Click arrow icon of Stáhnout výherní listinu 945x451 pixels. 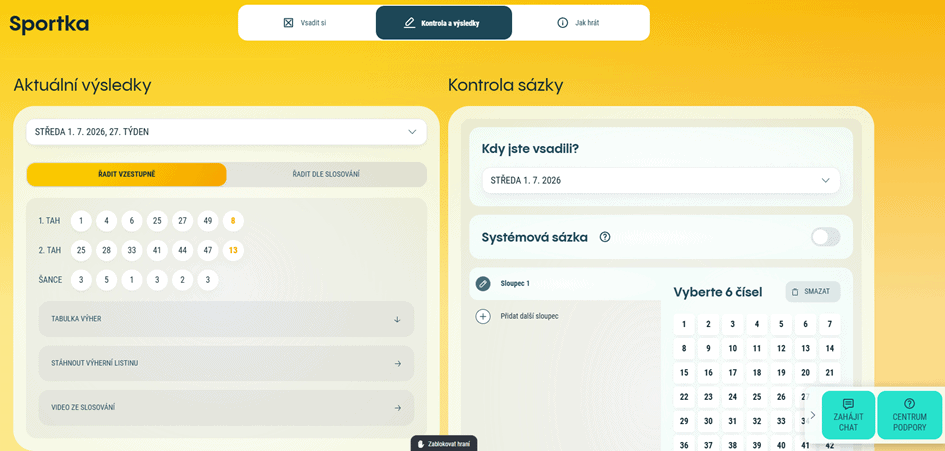(397, 364)
